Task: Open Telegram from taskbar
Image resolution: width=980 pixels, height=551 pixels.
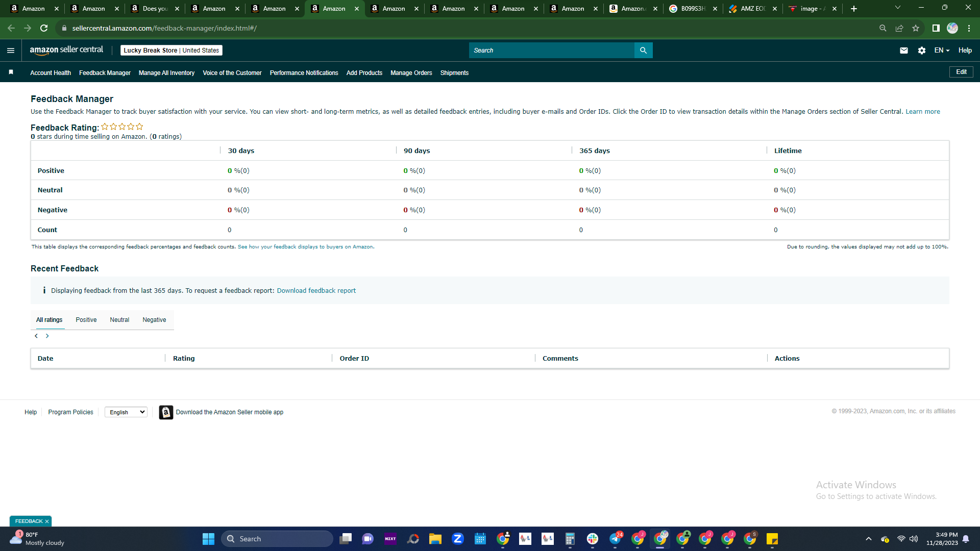Action: (x=615, y=539)
